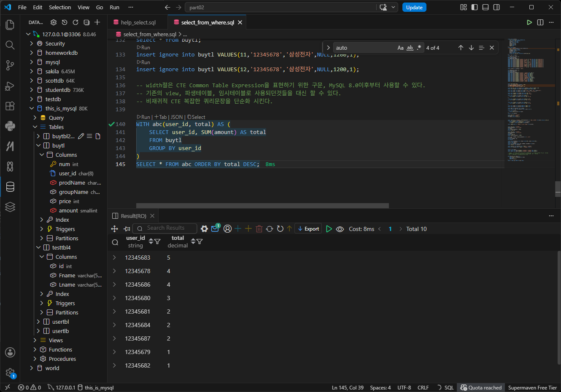Pin the Result panel
561x392 pixels.
pyautogui.click(x=127, y=229)
